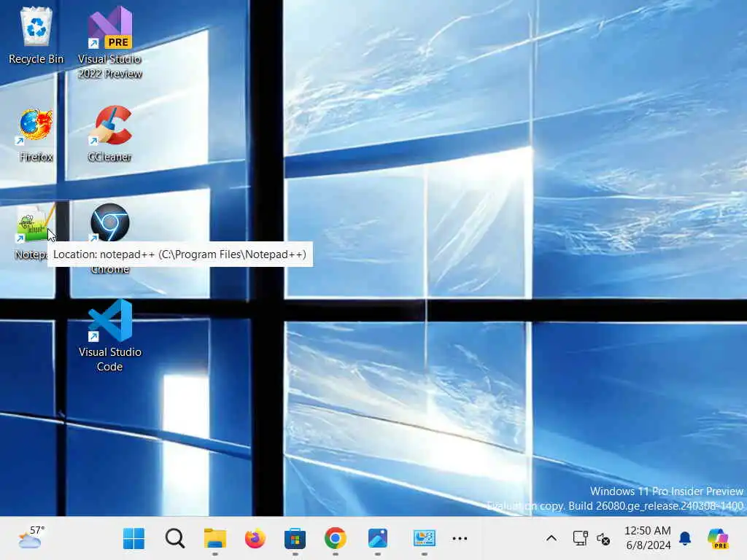The width and height of the screenshot is (747, 560).
Task: Open the clock showing 12:50 AM
Action: click(648, 537)
